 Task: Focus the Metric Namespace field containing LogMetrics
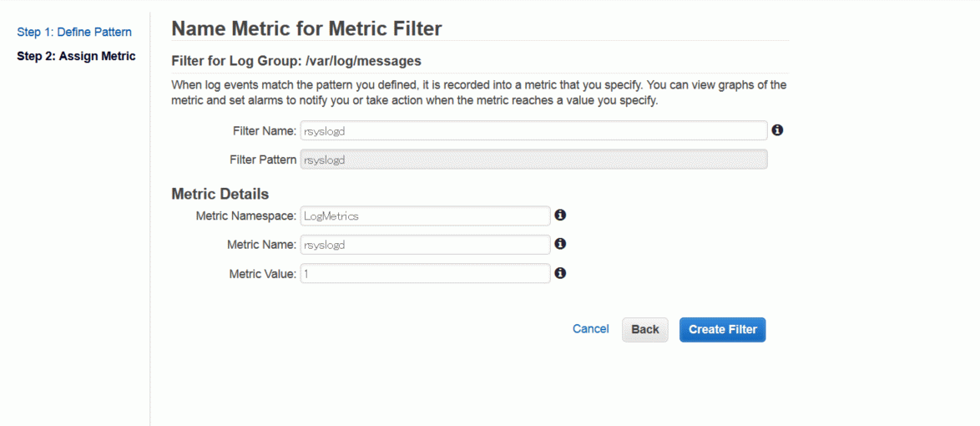[425, 216]
